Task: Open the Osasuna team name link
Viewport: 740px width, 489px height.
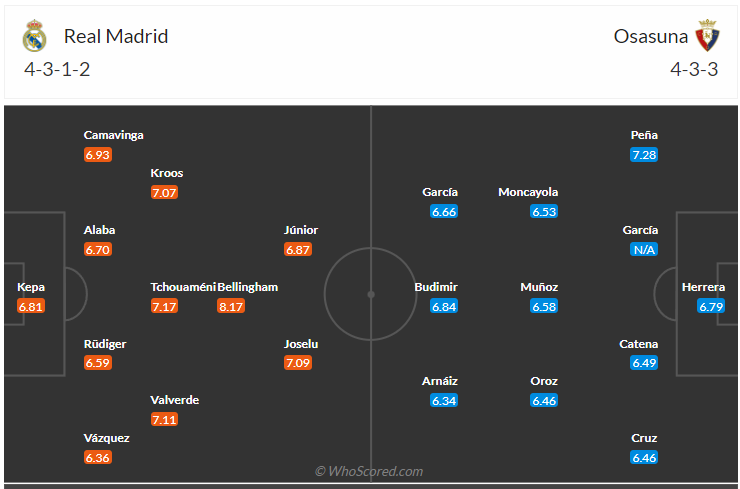Action: tap(650, 36)
